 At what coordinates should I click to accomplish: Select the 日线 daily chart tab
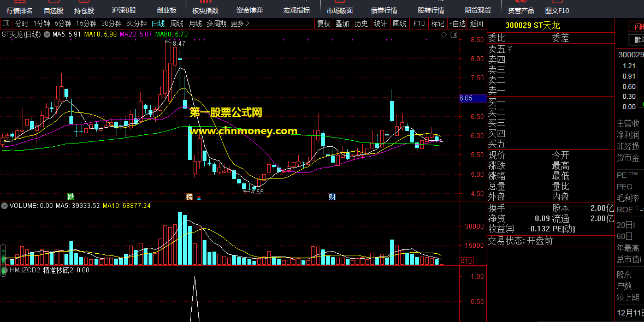point(158,24)
